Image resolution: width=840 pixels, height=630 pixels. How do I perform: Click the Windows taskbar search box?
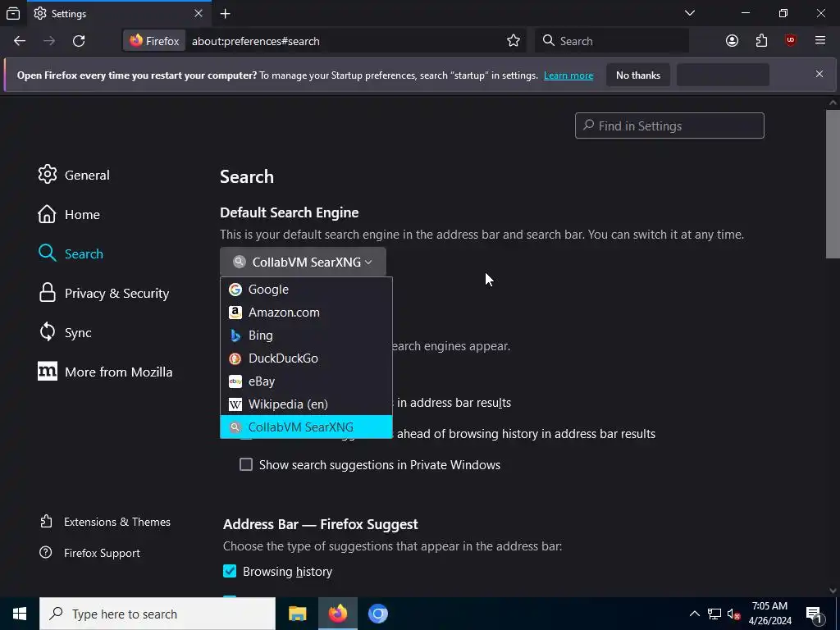[x=157, y=614]
